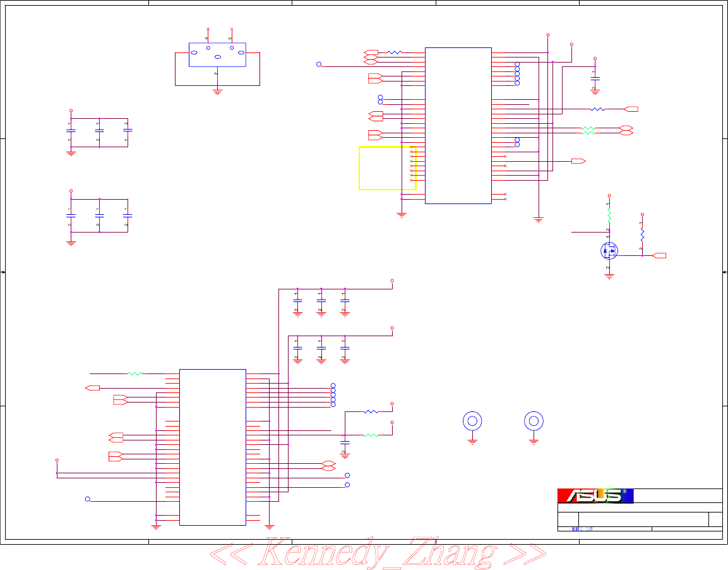Select the lone capacitor in top-right corner

click(x=595, y=78)
